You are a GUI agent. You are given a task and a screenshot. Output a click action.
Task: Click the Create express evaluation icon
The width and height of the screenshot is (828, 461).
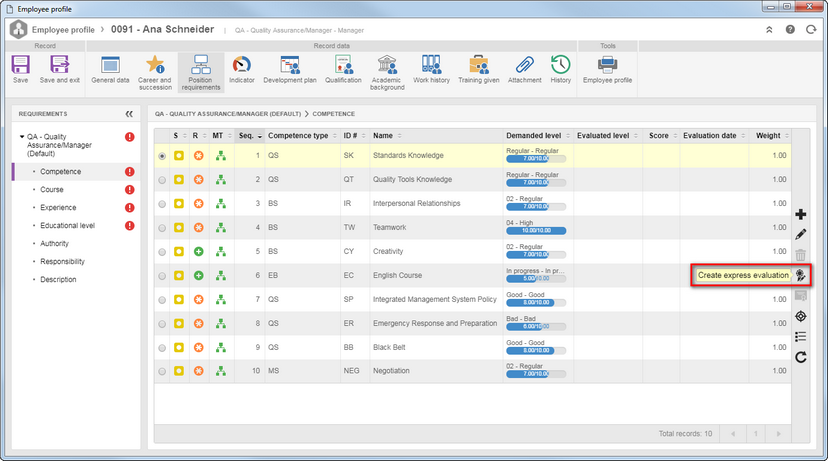click(801, 275)
